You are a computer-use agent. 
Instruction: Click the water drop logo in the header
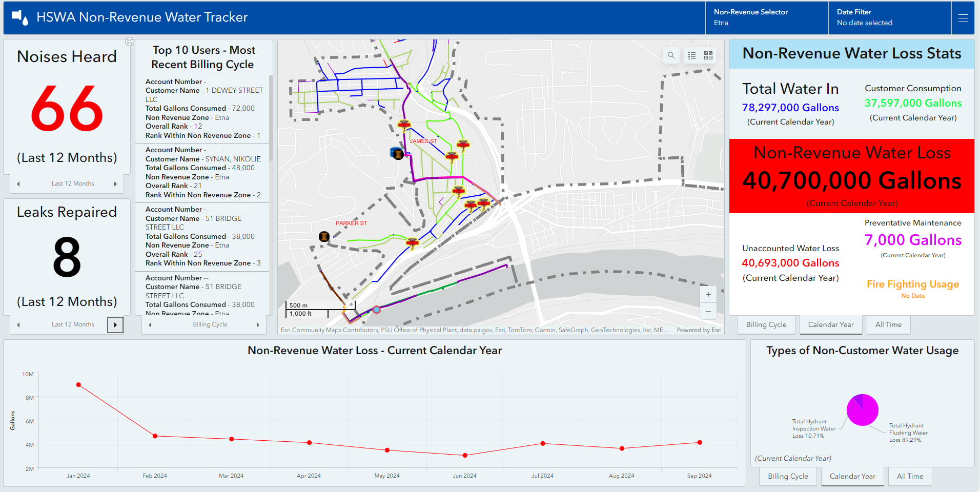coord(20,17)
